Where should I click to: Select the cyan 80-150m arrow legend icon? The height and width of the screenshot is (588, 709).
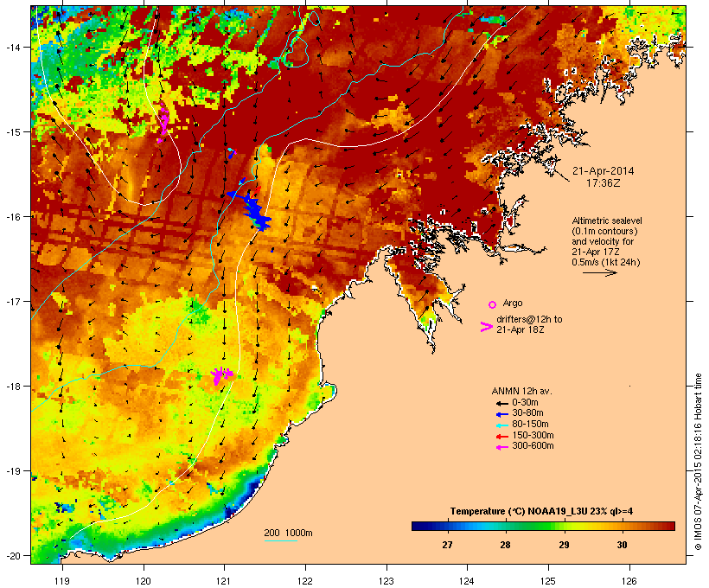point(501,425)
